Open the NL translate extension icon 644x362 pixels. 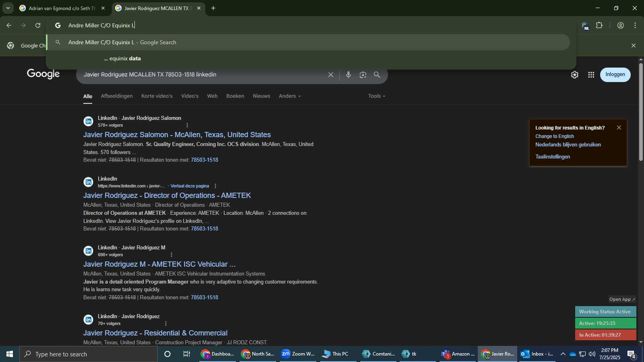pos(585,26)
